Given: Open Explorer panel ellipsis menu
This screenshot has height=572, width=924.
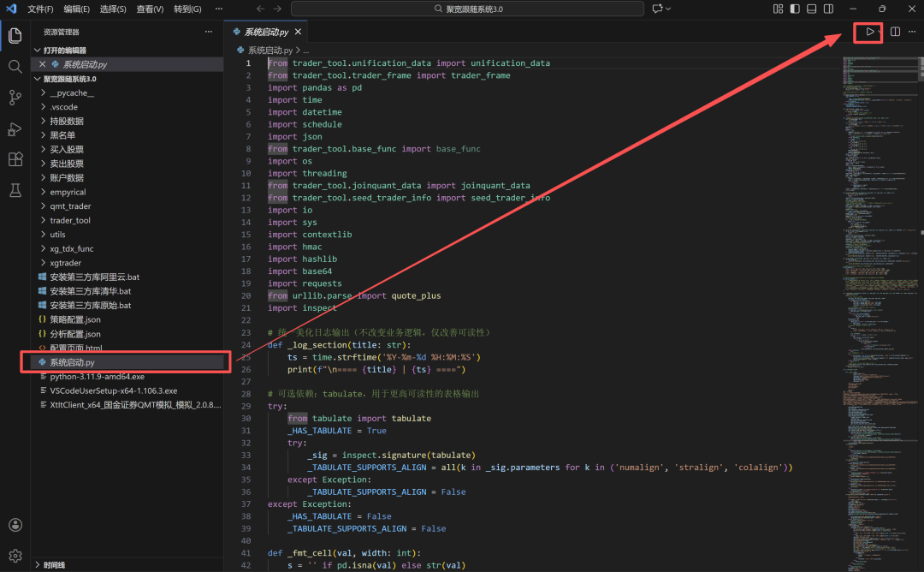Looking at the screenshot, I should click(209, 32).
